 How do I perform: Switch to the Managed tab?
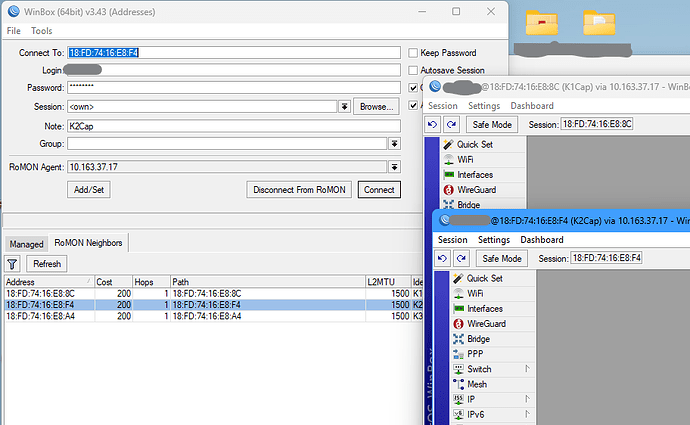[x=26, y=244]
